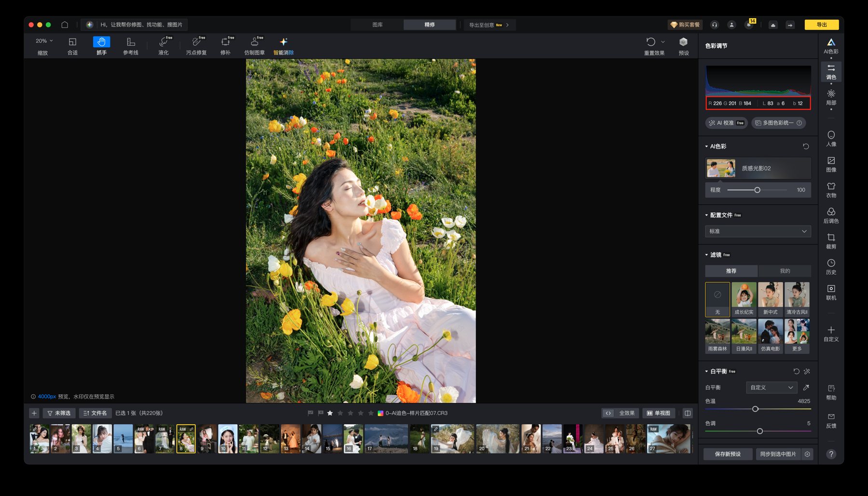Select the 污点修复 spot repair tool
Viewport: 868px width, 496px height.
point(196,45)
